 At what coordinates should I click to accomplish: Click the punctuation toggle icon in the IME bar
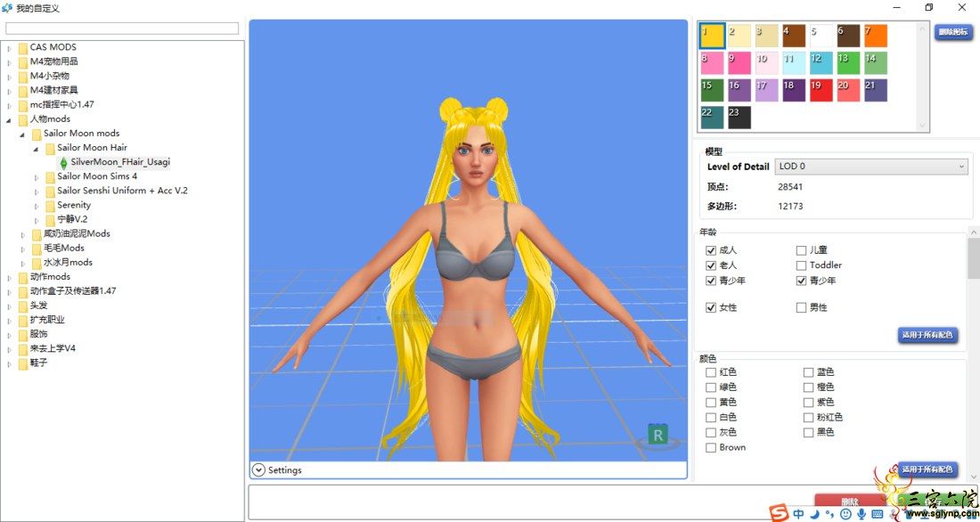tap(830, 514)
